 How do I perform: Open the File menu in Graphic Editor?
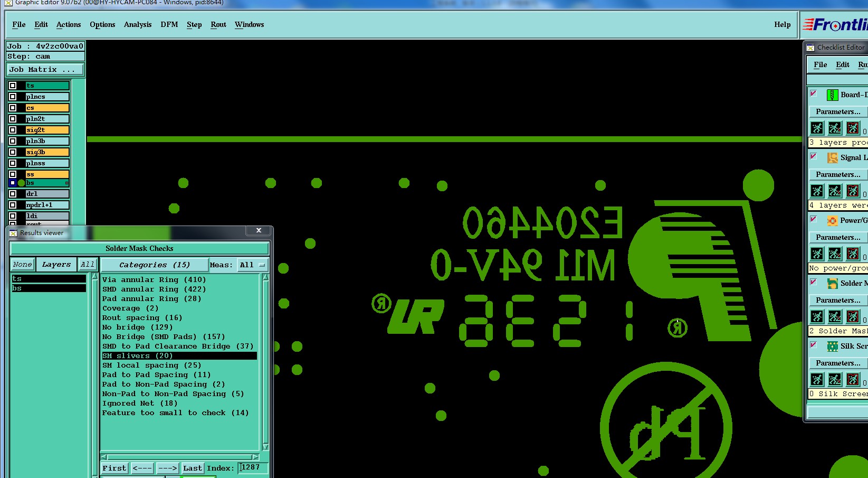click(x=19, y=24)
